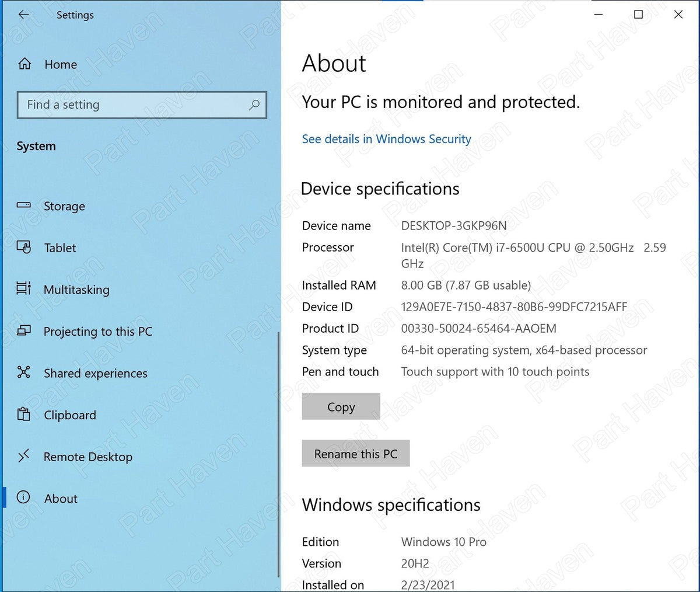Screen dimensions: 700x592
Task: Open the About page label
Action: pos(61,499)
